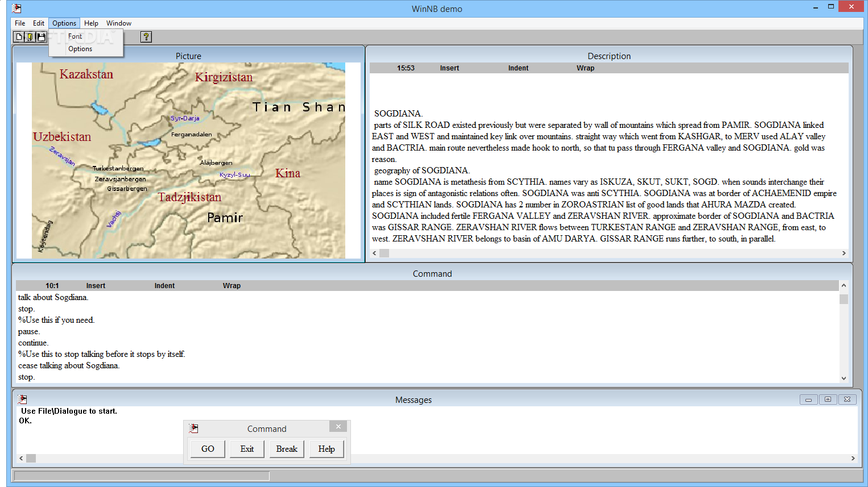Image resolution: width=868 pixels, height=487 pixels.
Task: Click the 'talk about Sogdiana.' command line
Action: (x=53, y=297)
